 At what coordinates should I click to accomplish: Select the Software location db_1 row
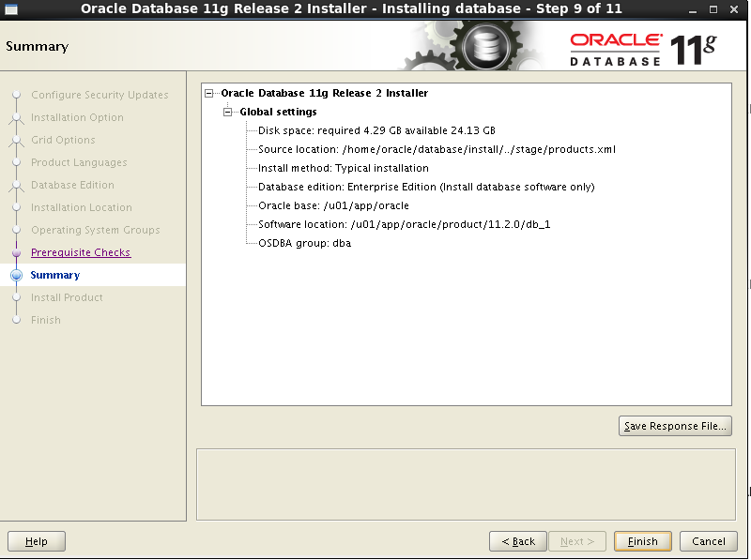(405, 224)
